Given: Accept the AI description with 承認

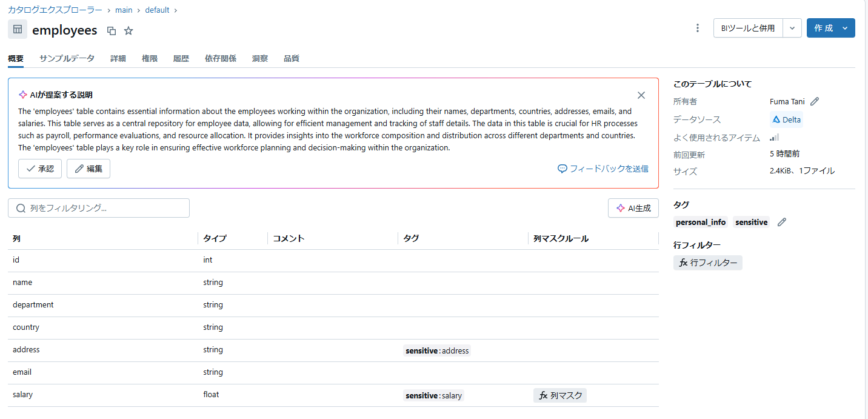Looking at the screenshot, I should click(40, 169).
